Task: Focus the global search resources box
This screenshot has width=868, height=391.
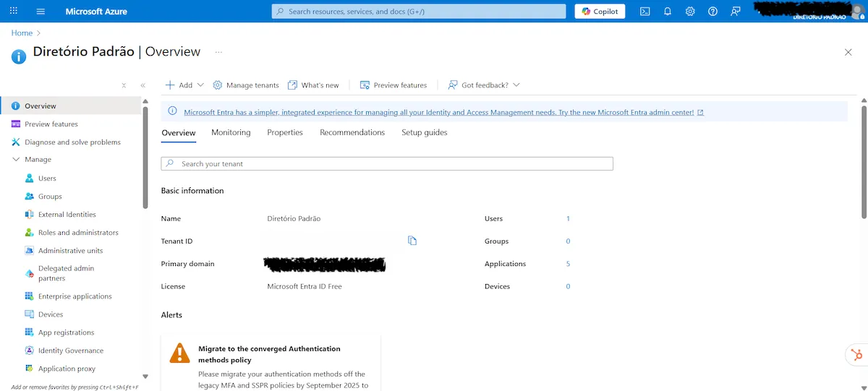Action: coord(419,11)
